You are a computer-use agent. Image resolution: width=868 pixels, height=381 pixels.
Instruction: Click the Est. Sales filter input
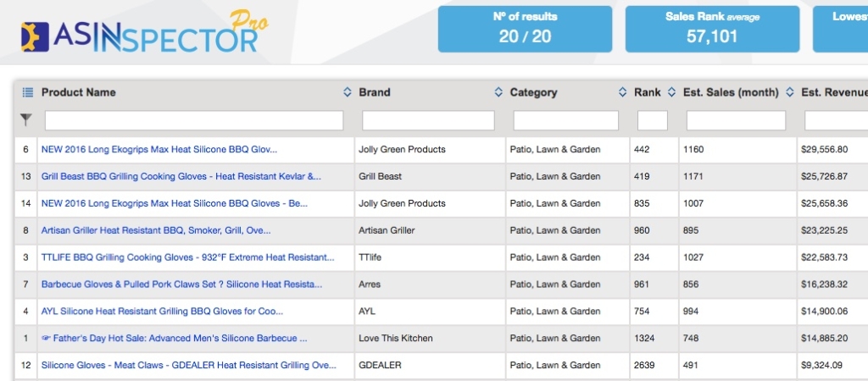pos(736,120)
